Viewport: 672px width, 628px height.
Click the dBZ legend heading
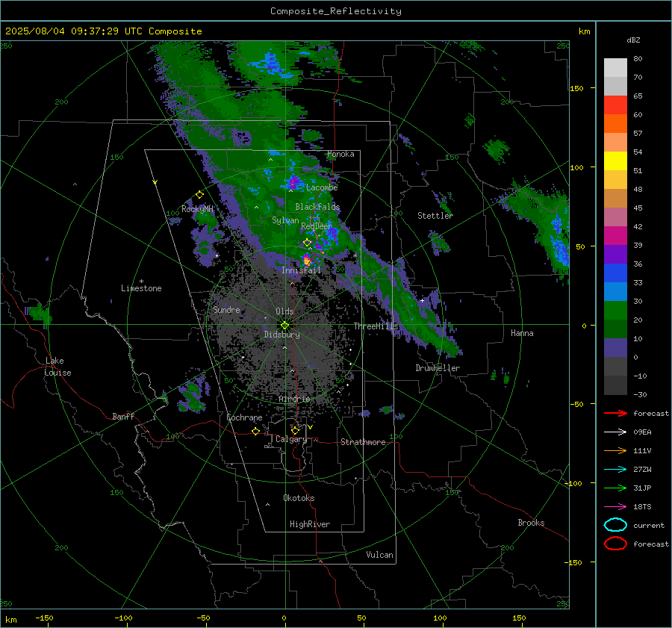click(633, 40)
